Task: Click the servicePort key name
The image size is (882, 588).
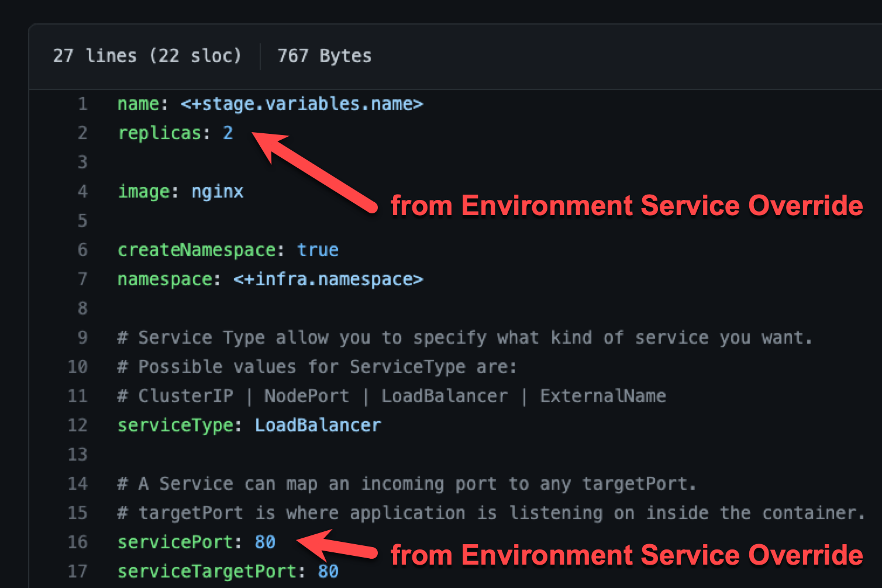Action: (175, 542)
